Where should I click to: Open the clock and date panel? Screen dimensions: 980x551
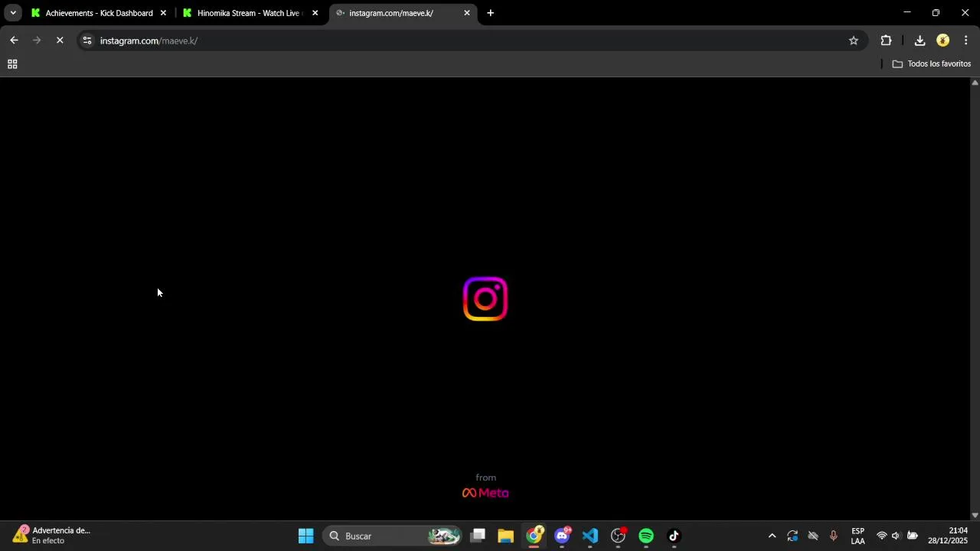tap(948, 536)
